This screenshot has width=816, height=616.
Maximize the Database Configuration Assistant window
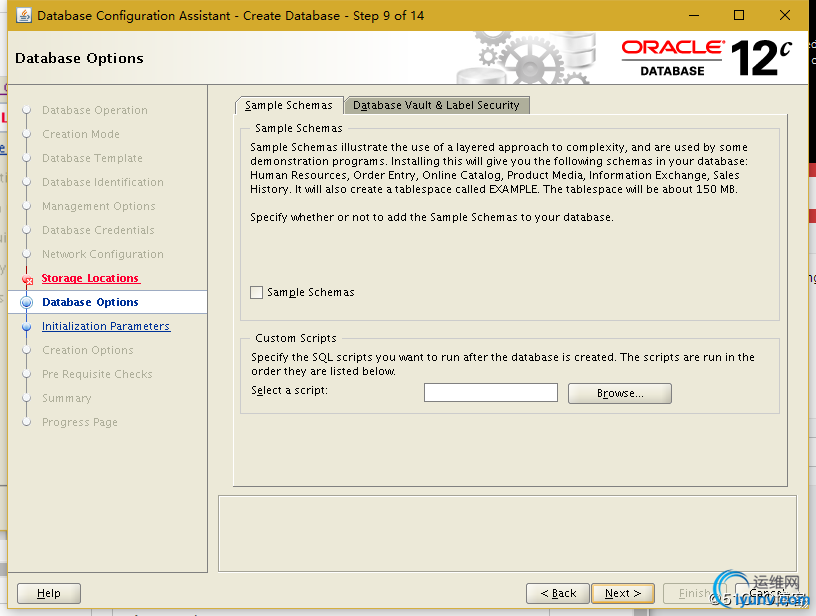coord(739,15)
